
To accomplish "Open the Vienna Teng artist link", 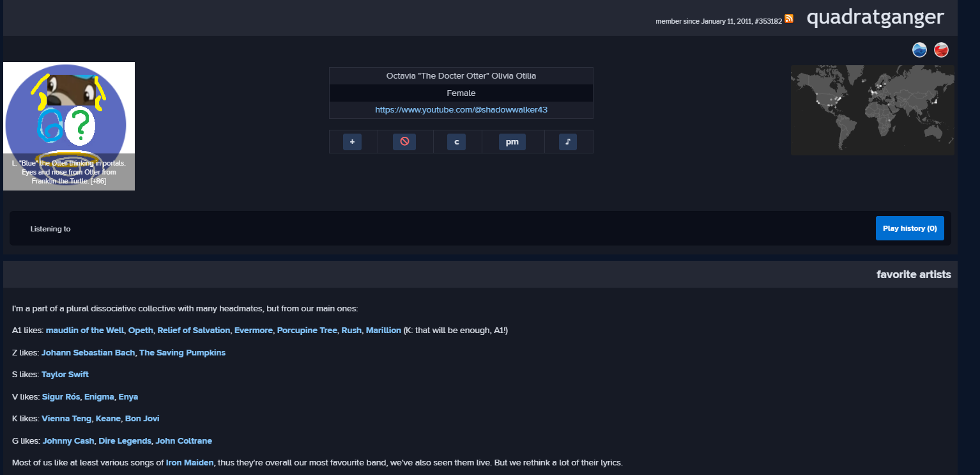I will (66, 419).
